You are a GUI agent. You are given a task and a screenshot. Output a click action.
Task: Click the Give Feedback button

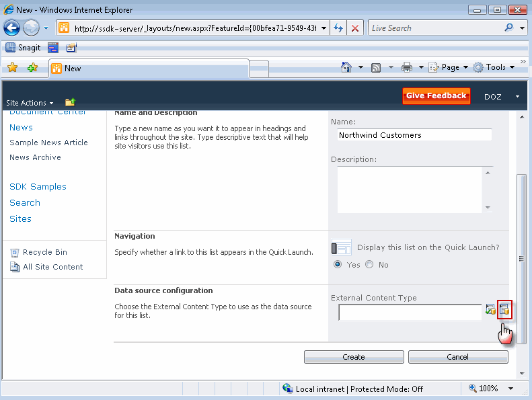[x=436, y=96]
